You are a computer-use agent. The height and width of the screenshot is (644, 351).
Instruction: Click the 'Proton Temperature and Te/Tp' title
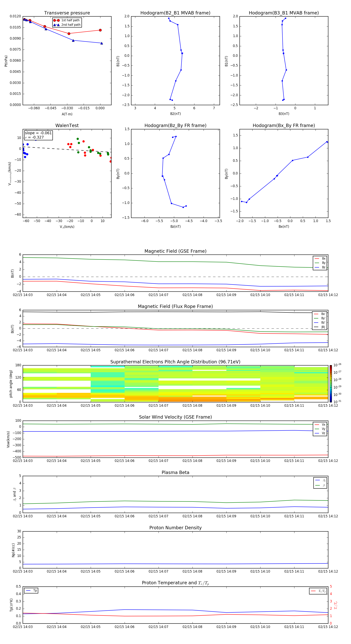tap(175, 583)
